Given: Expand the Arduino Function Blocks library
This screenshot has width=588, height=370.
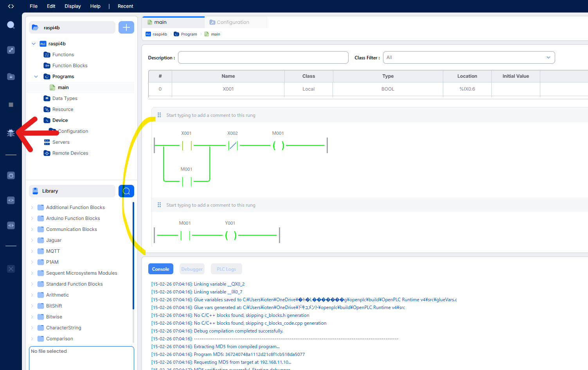Looking at the screenshot, I should tap(32, 218).
